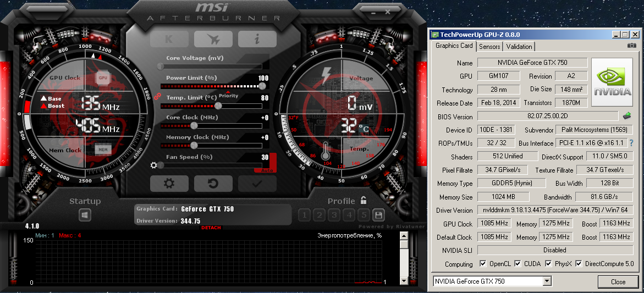
Task: Click the GPU field showing GM107
Action: click(x=499, y=76)
